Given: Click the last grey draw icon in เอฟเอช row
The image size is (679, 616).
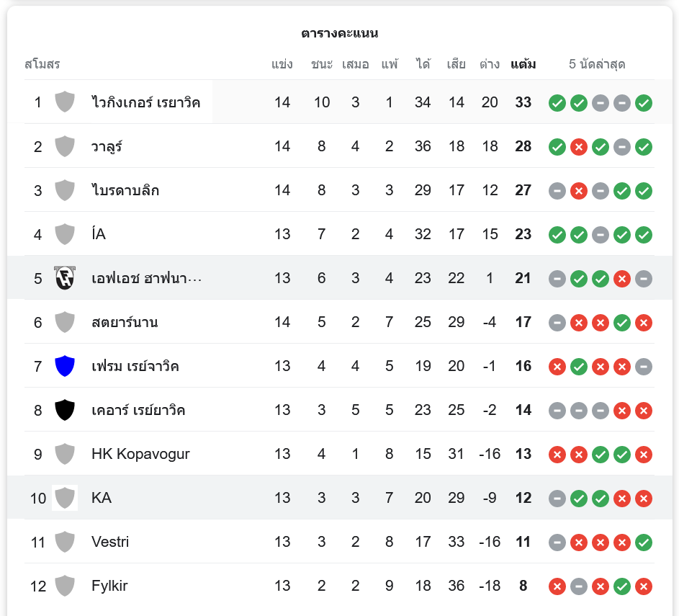Looking at the screenshot, I should 644,279.
